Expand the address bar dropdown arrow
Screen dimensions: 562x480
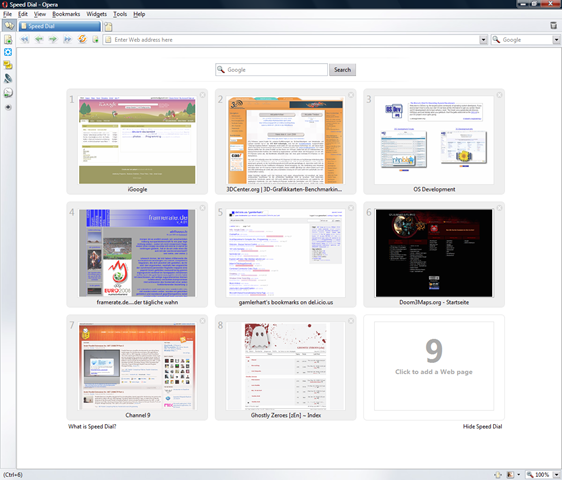click(483, 40)
